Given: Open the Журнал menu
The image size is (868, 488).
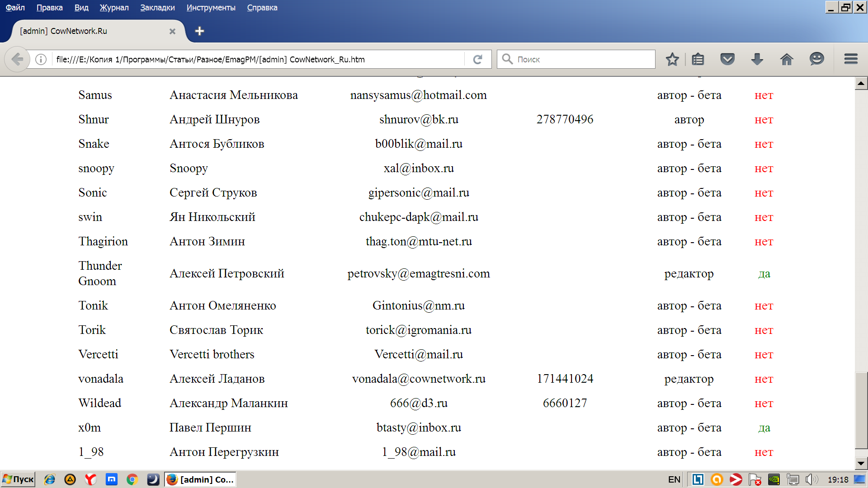Looking at the screenshot, I should (x=114, y=8).
